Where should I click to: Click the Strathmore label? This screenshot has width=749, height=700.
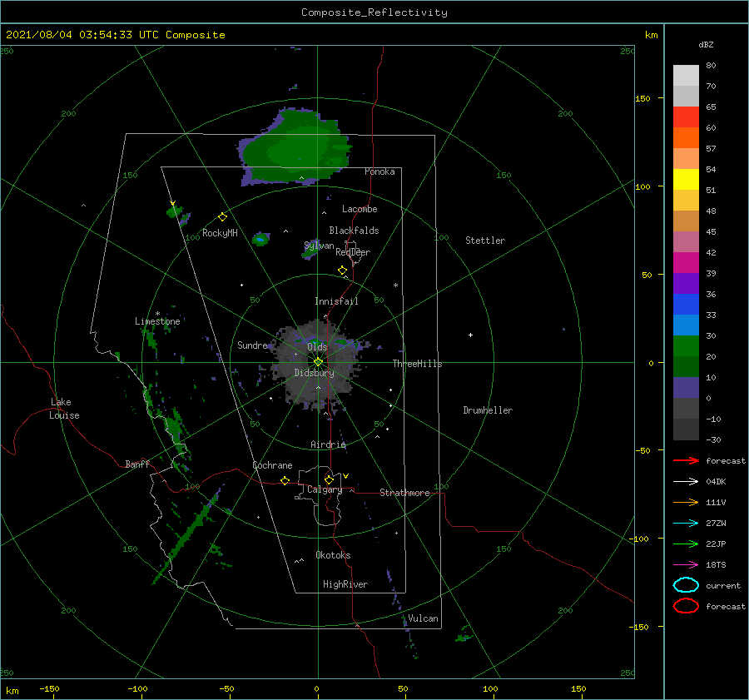coord(404,493)
